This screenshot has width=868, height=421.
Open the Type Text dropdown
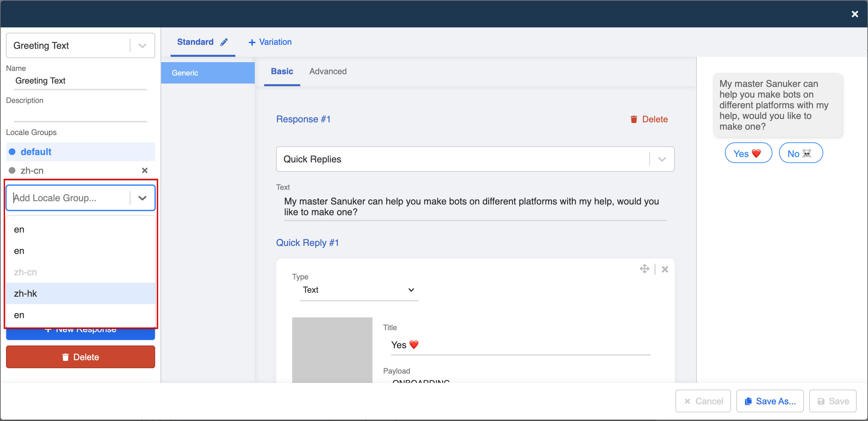[359, 290]
